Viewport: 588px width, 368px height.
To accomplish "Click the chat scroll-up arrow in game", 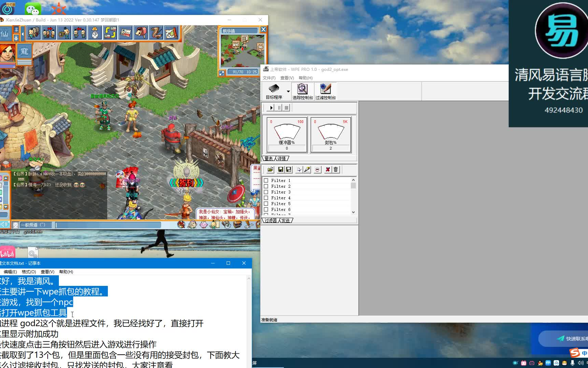I will pos(6,178).
